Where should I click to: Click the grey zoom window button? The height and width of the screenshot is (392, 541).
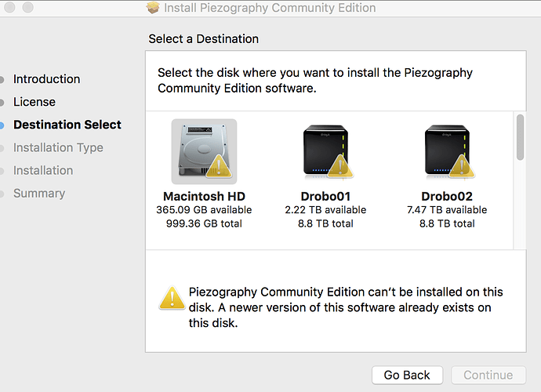pyautogui.click(x=27, y=7)
